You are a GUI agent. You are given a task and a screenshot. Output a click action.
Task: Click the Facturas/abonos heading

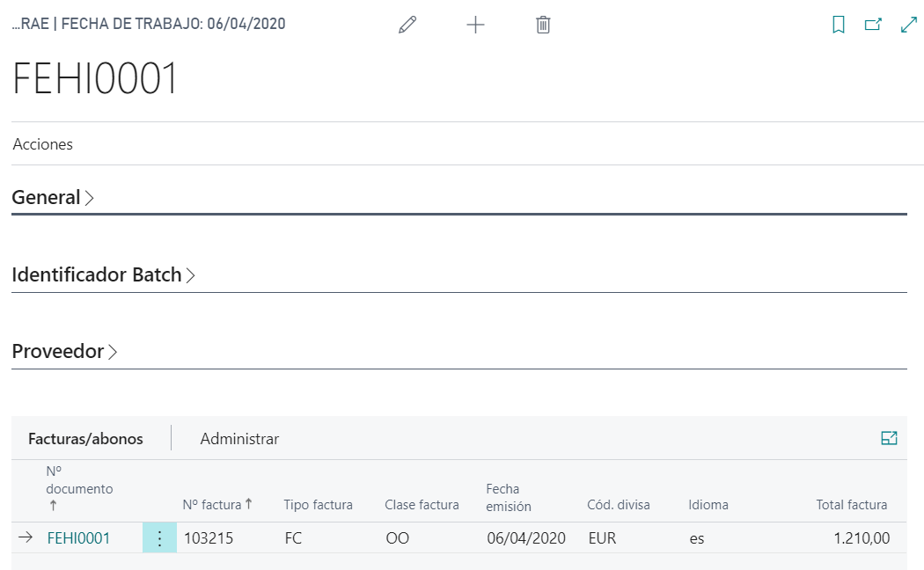point(88,438)
